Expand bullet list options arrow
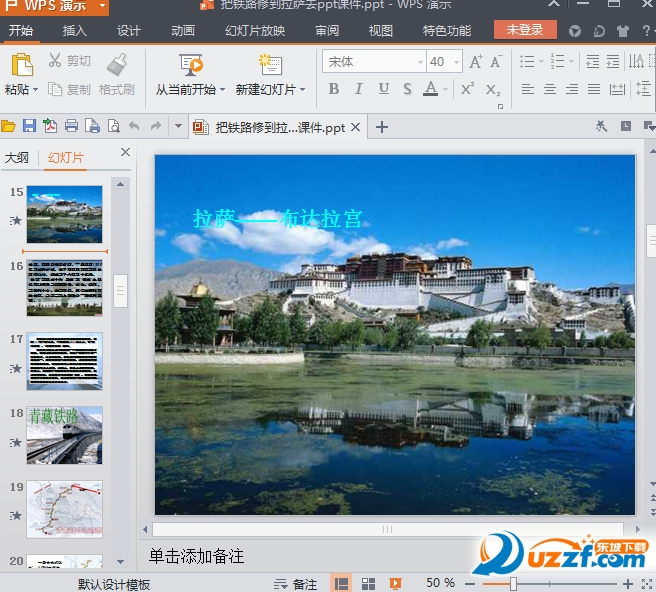This screenshot has width=656, height=592. [x=541, y=62]
